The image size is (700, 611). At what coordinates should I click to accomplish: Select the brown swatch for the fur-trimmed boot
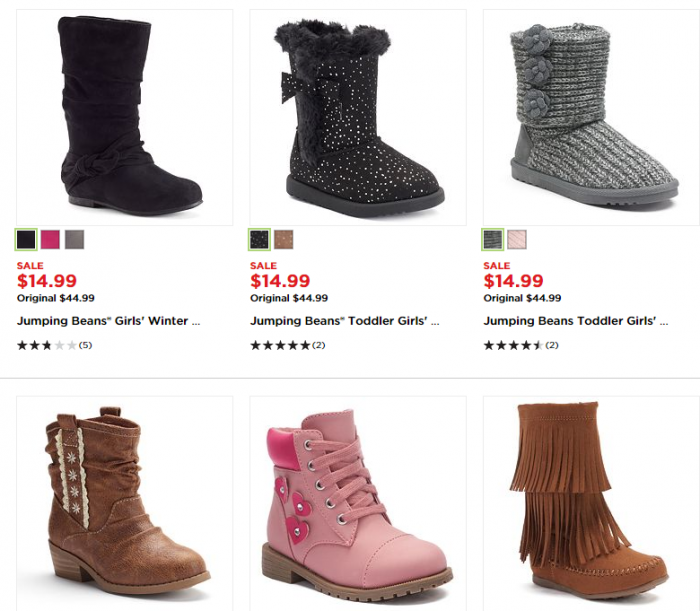[x=284, y=240]
